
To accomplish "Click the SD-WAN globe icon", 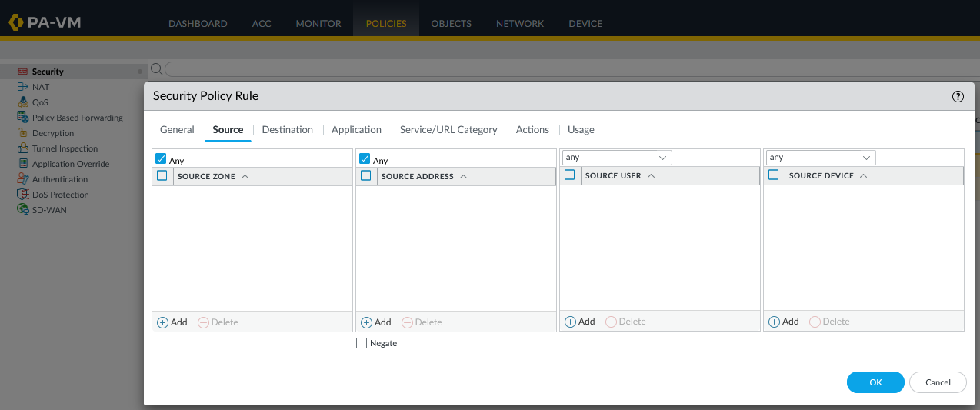I will 23,210.
